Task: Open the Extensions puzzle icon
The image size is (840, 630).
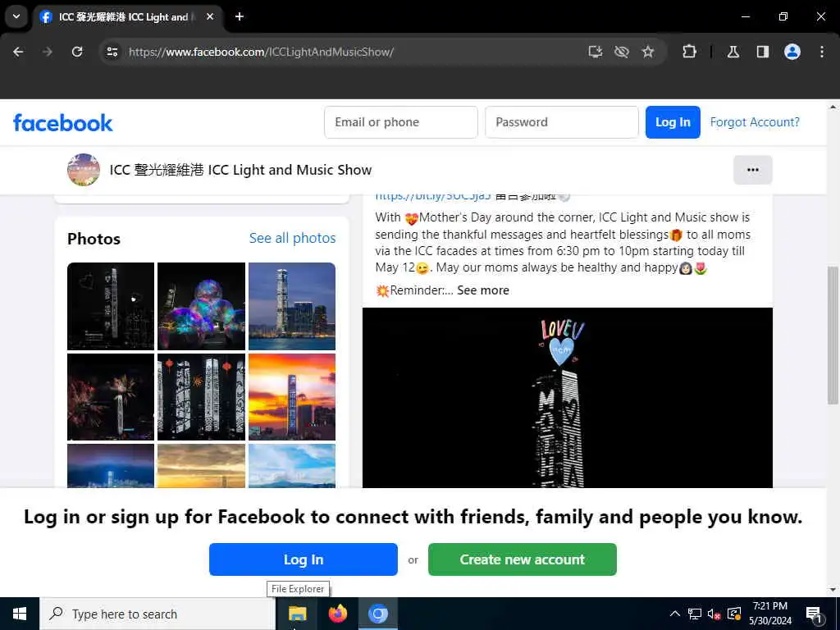Action: 689,52
